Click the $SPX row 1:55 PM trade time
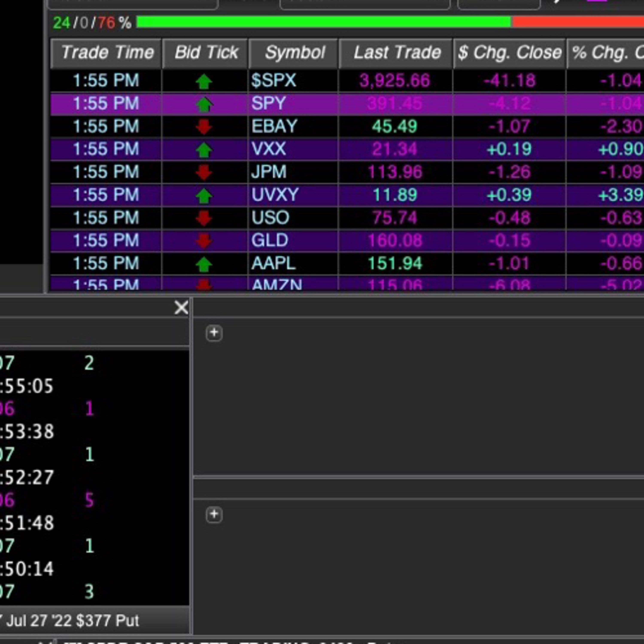The width and height of the screenshot is (644, 644). tap(106, 81)
